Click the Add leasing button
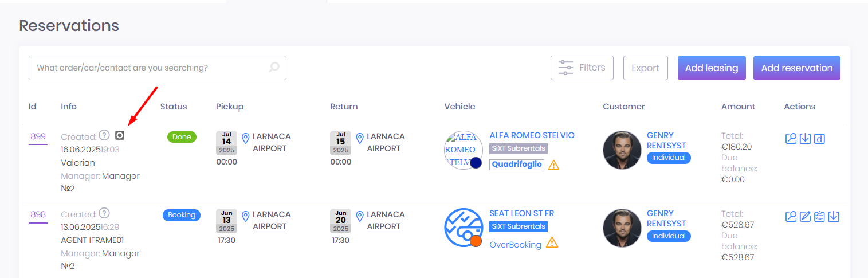This screenshot has width=868, height=278. pyautogui.click(x=711, y=68)
